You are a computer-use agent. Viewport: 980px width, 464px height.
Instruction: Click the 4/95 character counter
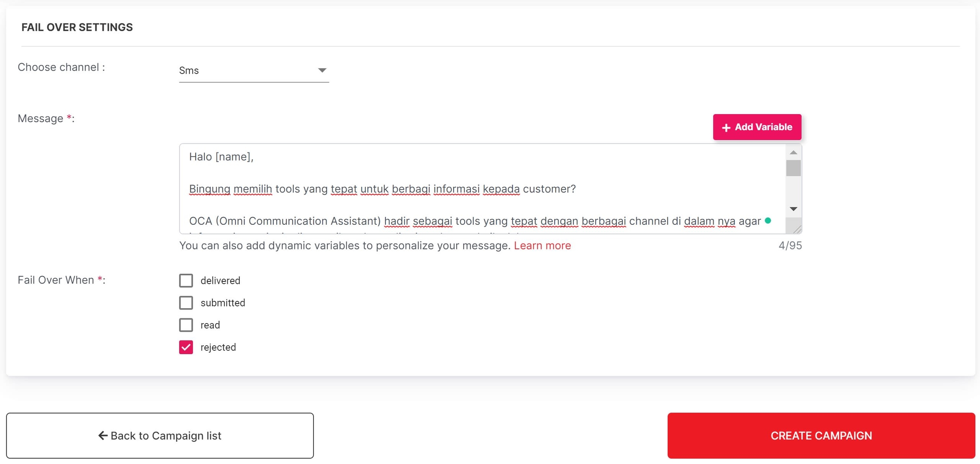click(x=790, y=246)
